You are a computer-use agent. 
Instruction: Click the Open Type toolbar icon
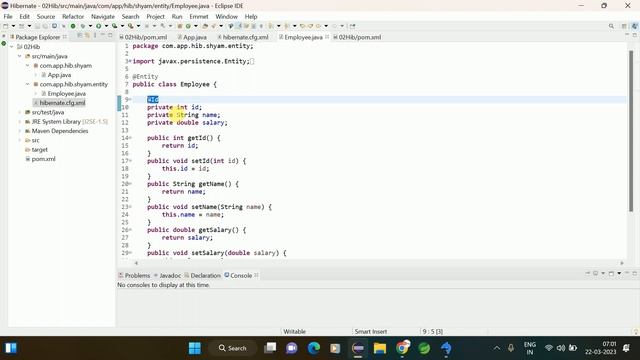pyautogui.click(x=204, y=26)
